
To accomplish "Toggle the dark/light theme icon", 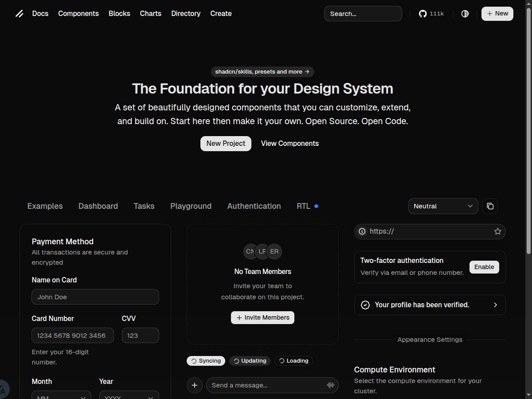I will (465, 14).
